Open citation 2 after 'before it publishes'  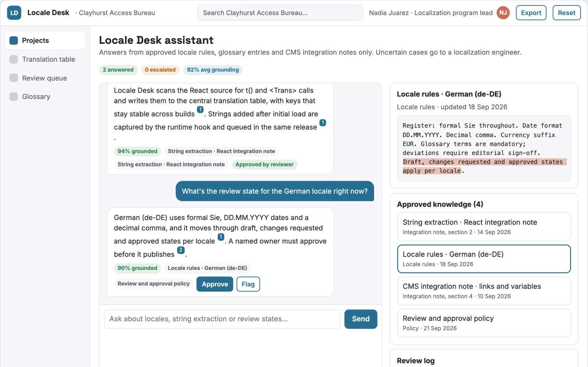click(181, 250)
